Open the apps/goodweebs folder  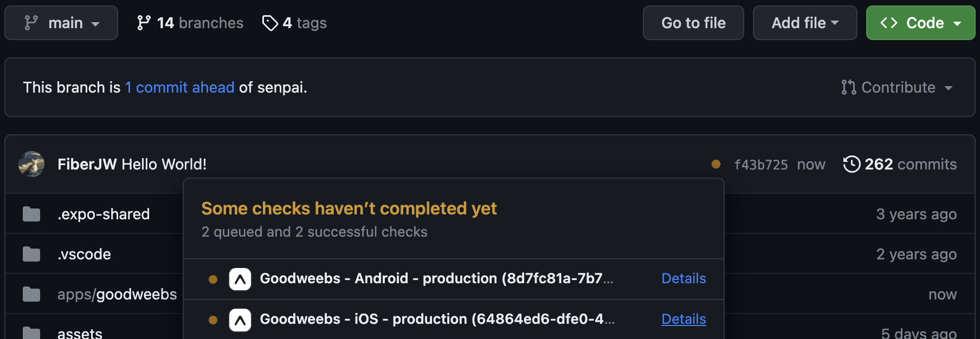[118, 294]
